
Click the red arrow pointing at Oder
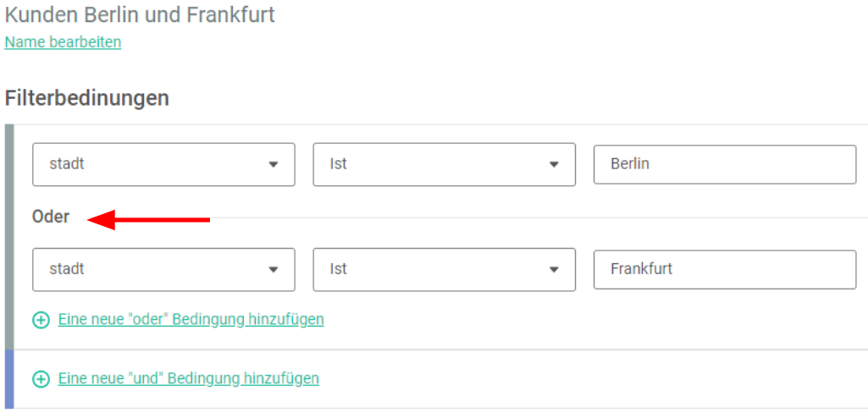pos(148,219)
